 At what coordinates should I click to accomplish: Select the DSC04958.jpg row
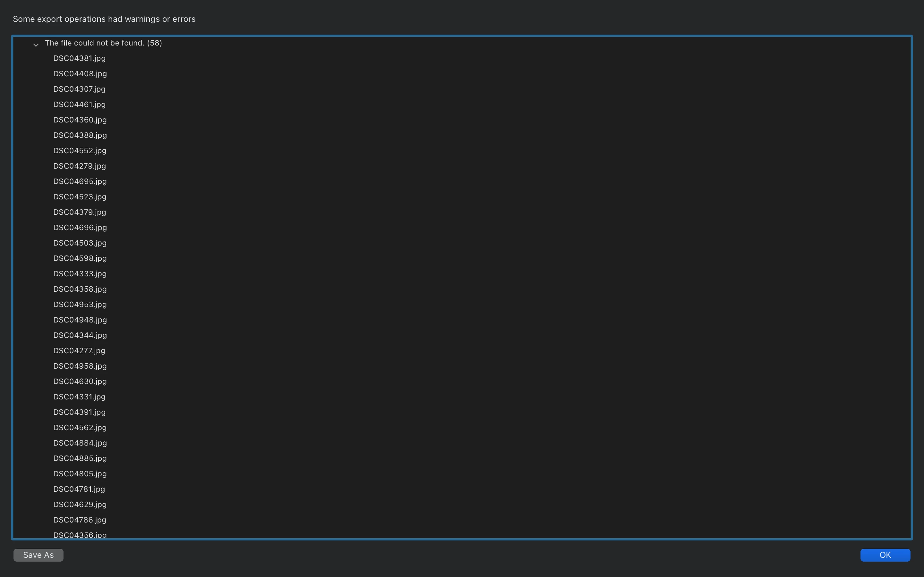[80, 366]
